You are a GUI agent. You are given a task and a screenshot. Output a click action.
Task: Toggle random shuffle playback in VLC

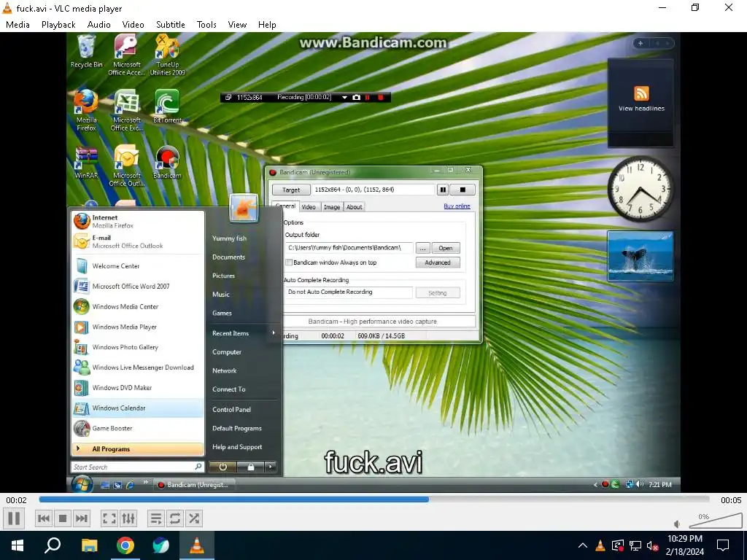[194, 518]
